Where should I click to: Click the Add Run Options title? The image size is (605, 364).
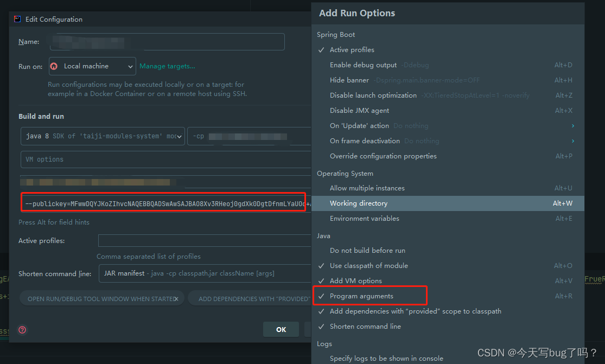(357, 13)
